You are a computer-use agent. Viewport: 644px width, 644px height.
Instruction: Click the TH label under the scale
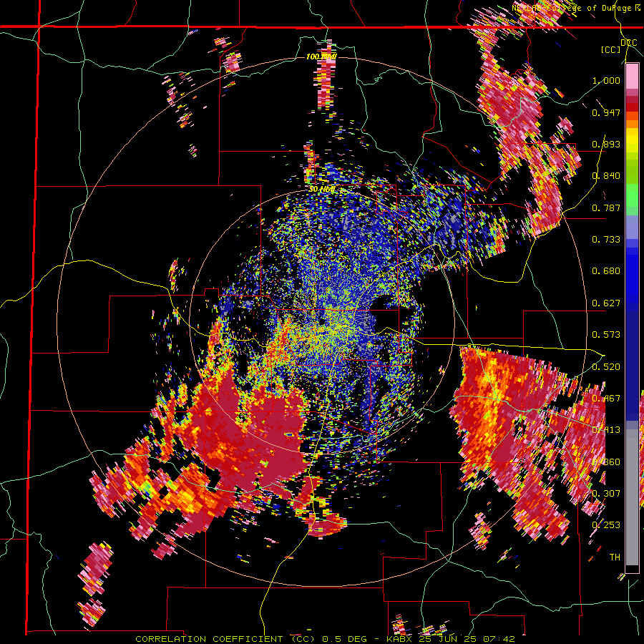(x=615, y=557)
